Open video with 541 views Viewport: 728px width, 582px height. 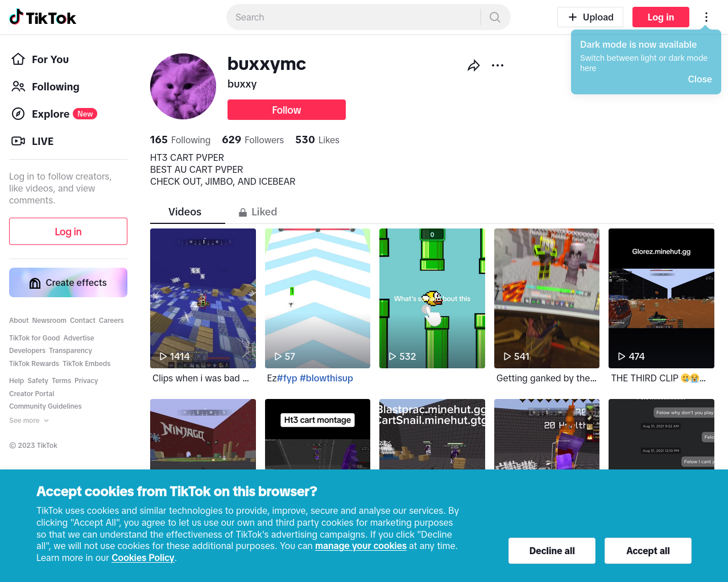(547, 298)
